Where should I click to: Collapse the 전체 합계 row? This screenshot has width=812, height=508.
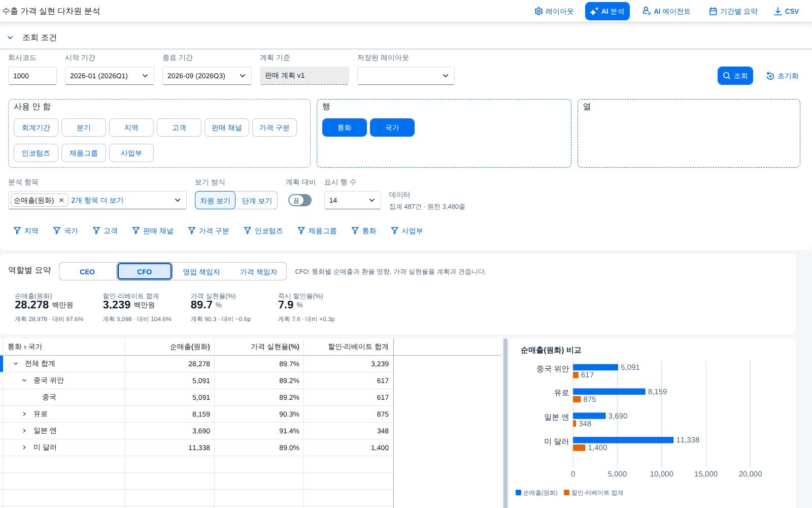16,364
